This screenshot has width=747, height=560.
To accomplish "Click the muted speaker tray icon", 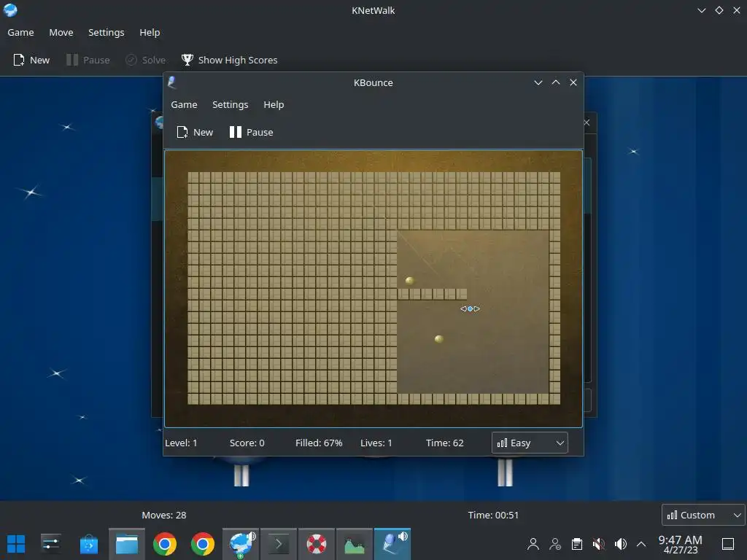I will click(598, 544).
